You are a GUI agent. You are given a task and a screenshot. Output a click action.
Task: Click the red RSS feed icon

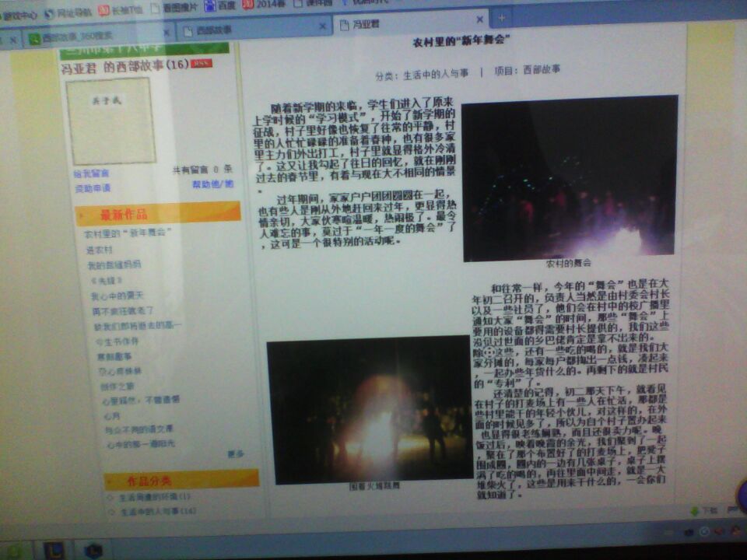(x=201, y=63)
